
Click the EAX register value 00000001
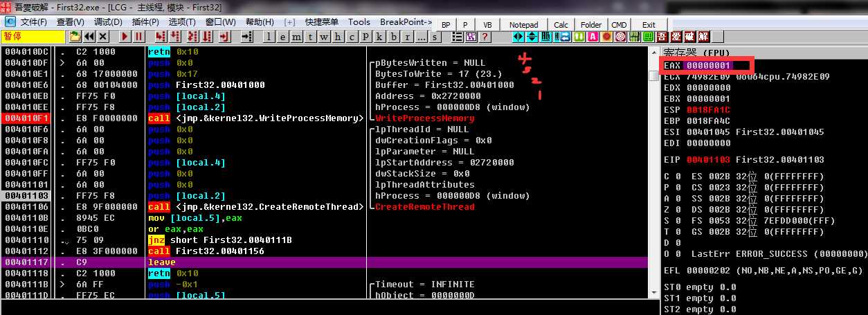pos(707,66)
